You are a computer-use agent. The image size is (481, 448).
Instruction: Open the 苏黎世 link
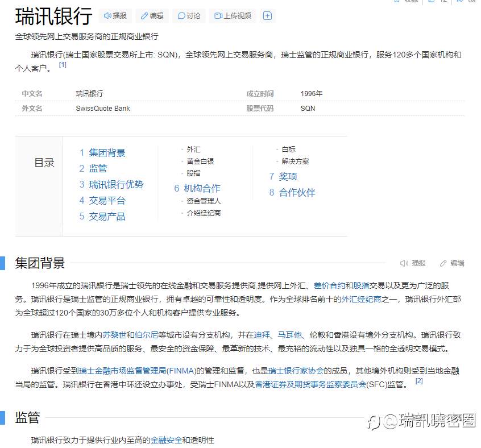[114, 335]
